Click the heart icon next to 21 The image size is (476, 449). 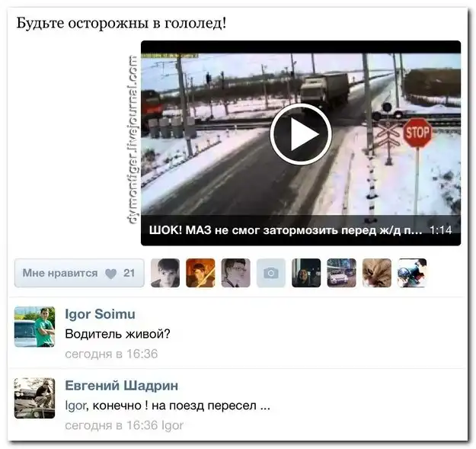pyautogui.click(x=110, y=274)
